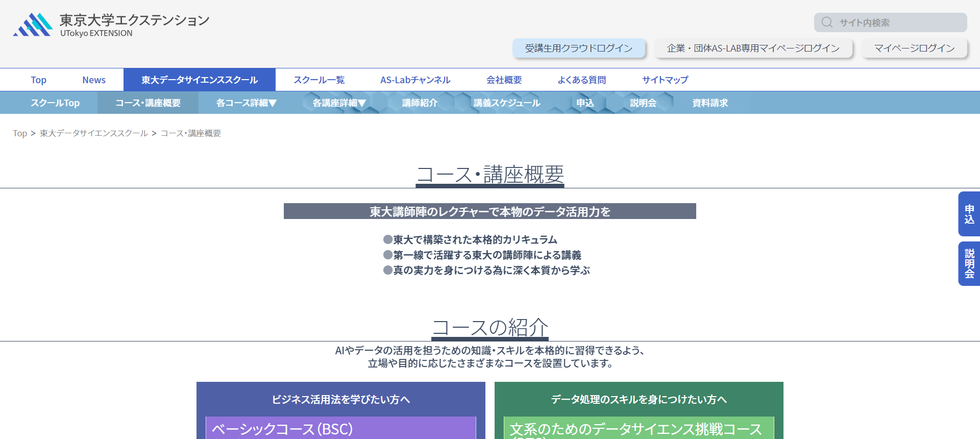Open サイトマップ menu item
Screen dimensions: 980x439
[x=665, y=80]
